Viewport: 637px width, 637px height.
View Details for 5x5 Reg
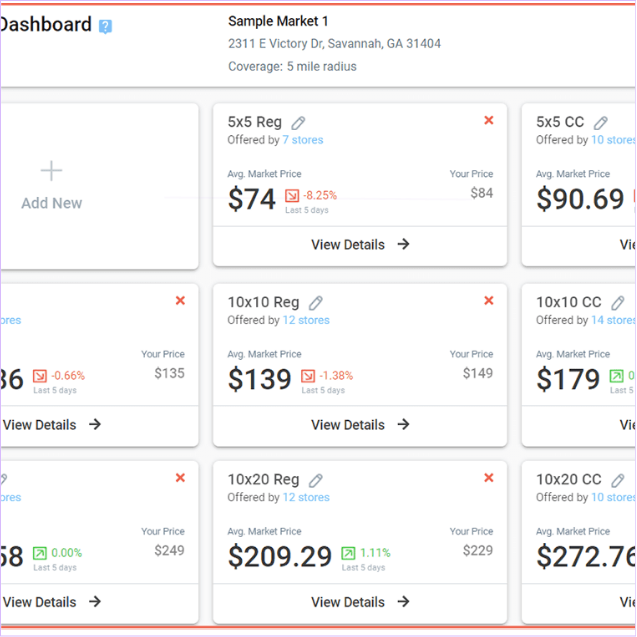click(360, 244)
